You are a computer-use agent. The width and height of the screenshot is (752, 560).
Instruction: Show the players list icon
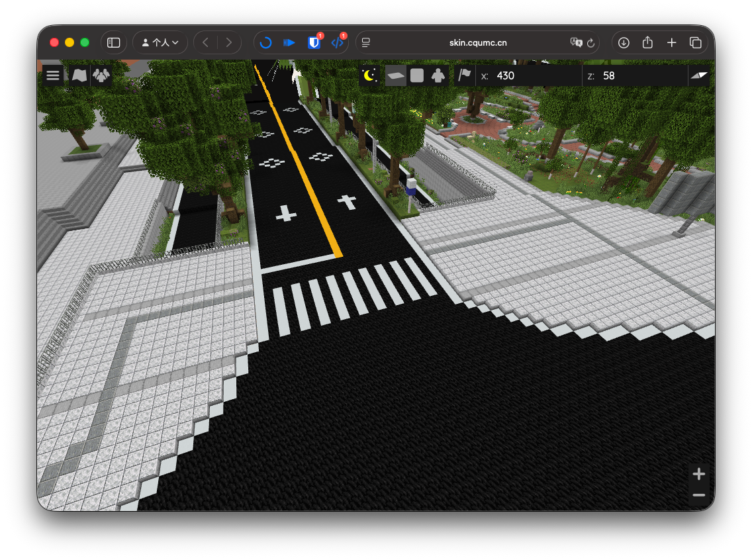point(101,75)
